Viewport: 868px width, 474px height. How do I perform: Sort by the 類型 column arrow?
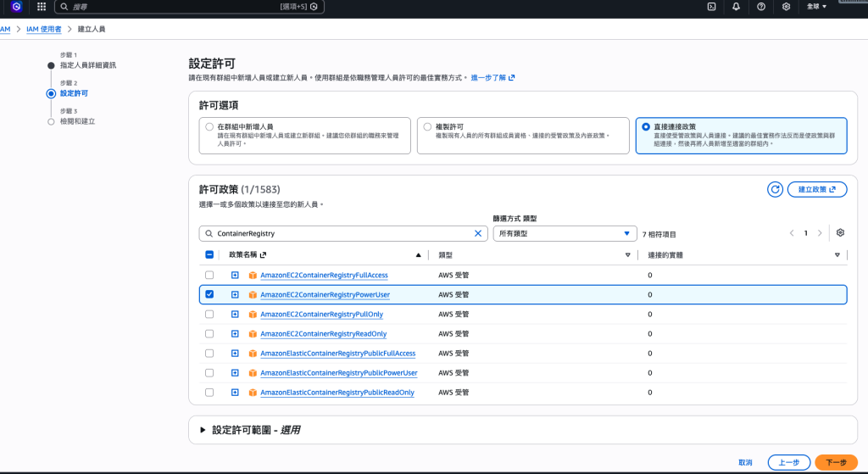tap(628, 255)
